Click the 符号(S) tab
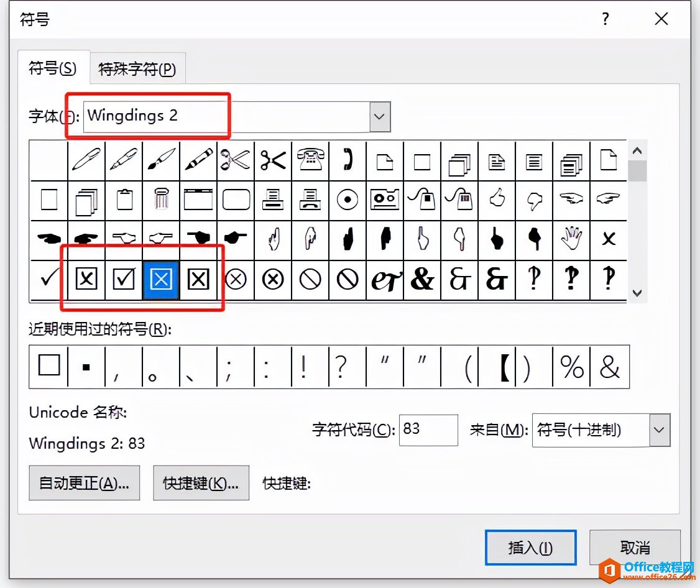700x588 pixels. (52, 68)
